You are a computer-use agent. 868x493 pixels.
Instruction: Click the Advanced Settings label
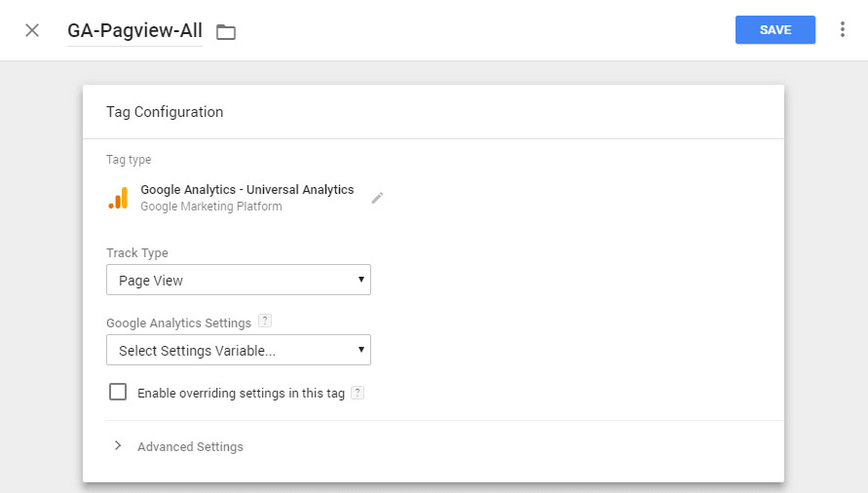pos(190,446)
